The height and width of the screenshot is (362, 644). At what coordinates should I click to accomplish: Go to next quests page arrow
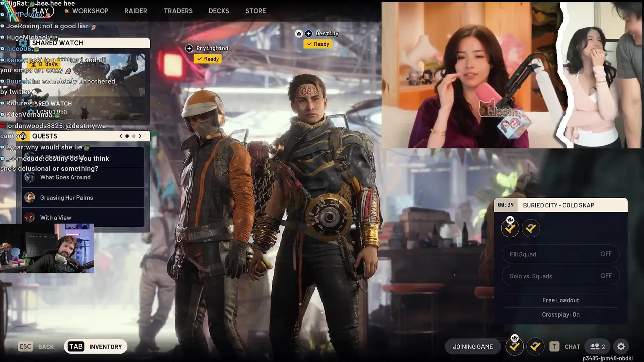[140, 136]
